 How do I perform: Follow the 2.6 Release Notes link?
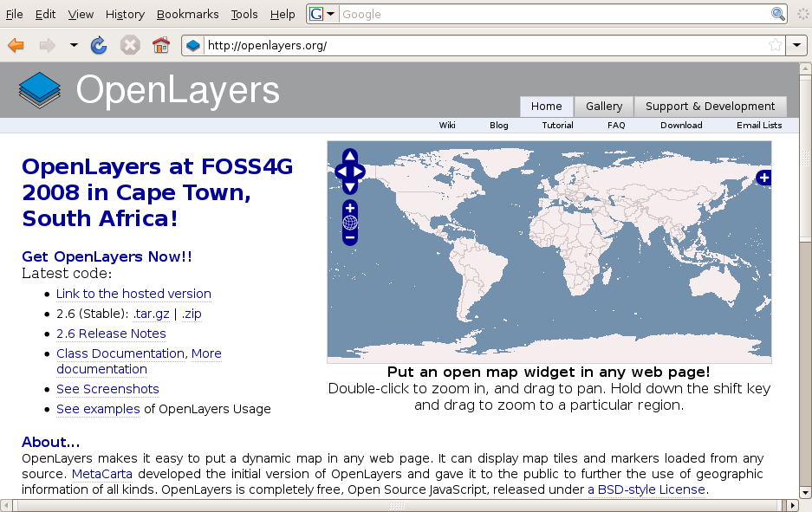point(111,334)
